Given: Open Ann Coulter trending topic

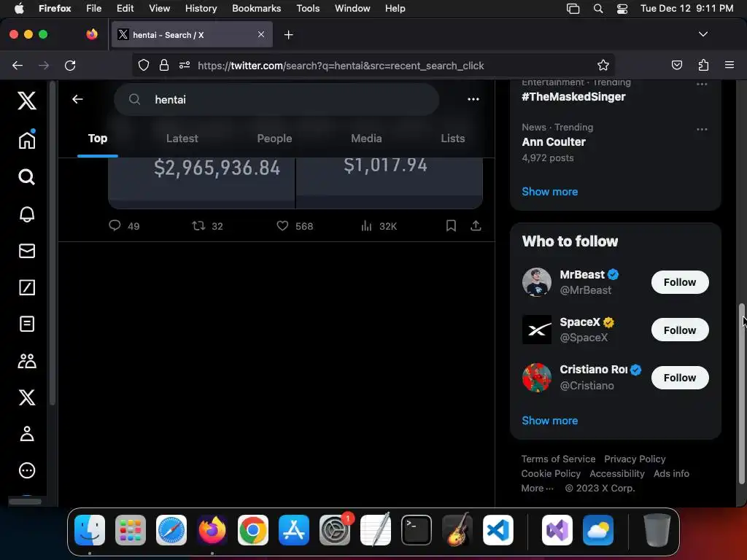Looking at the screenshot, I should [554, 142].
